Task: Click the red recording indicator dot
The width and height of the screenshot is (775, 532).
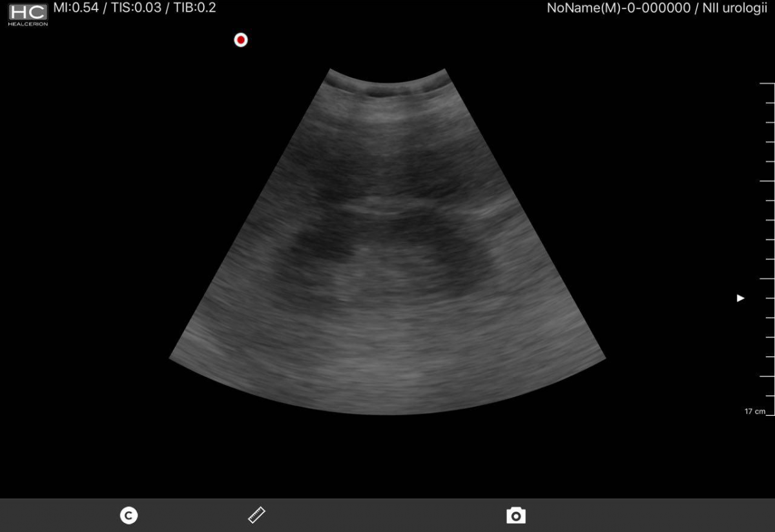Action: 241,40
